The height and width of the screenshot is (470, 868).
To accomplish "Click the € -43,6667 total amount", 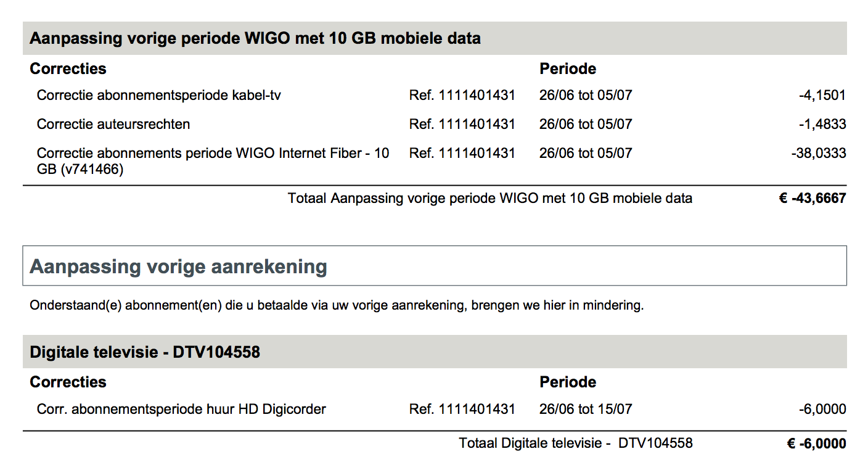I will coord(813,199).
